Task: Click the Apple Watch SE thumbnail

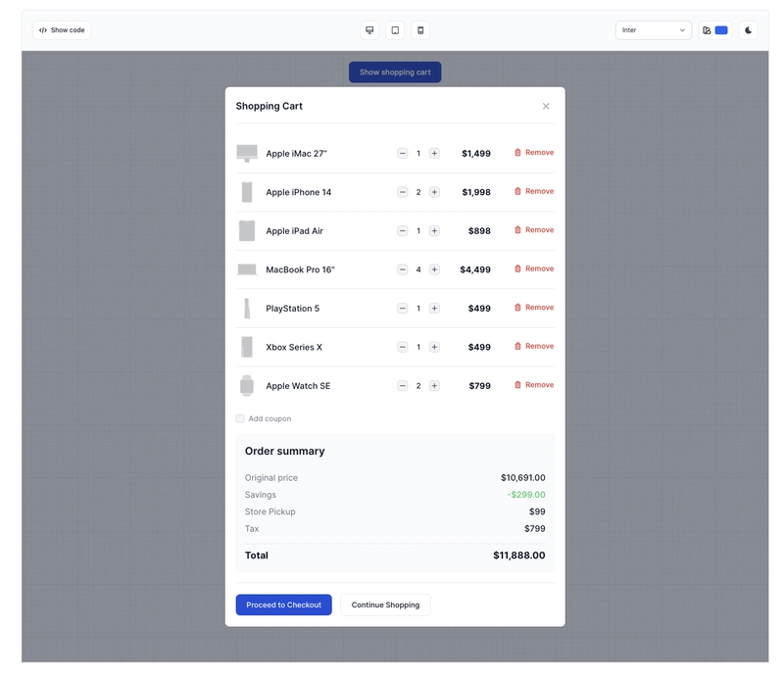Action: 247,385
